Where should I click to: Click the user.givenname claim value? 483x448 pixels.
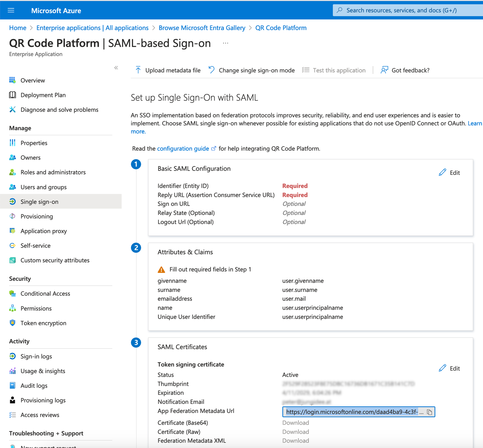point(303,281)
